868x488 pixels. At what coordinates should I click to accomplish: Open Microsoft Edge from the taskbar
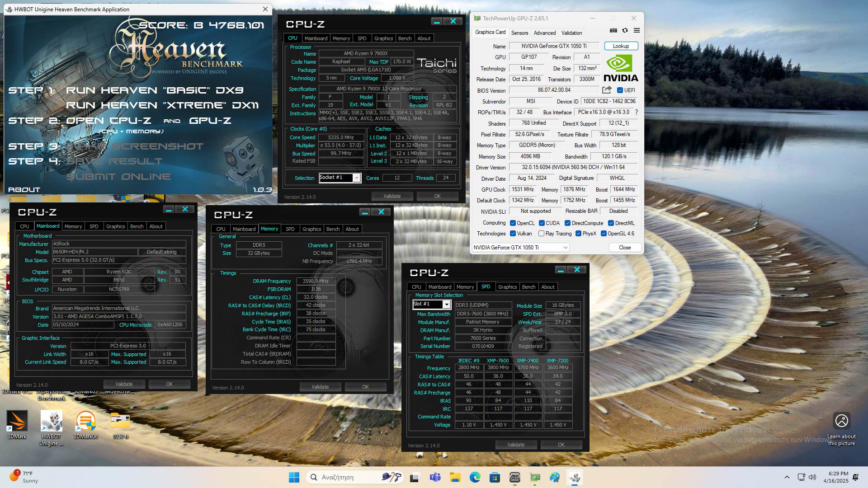[475, 477]
